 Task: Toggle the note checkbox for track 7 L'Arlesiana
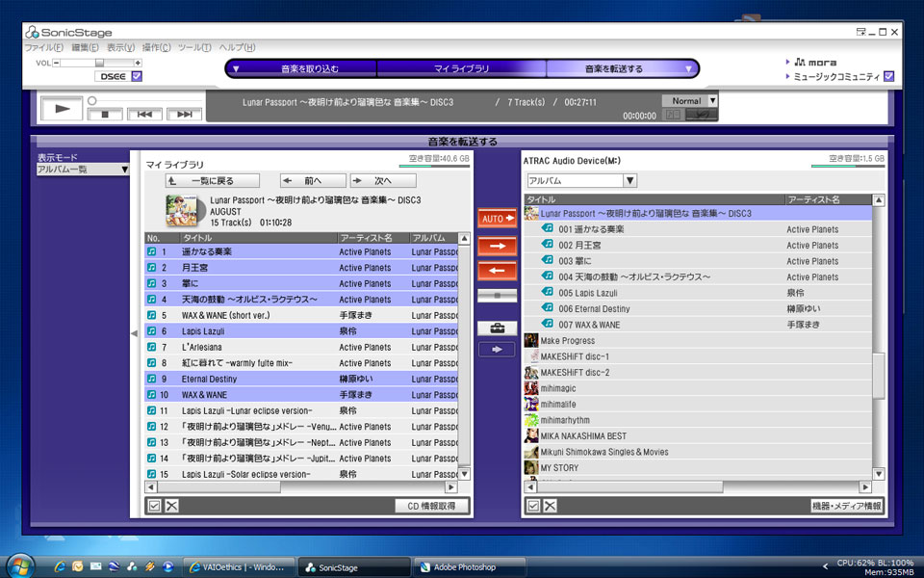point(151,348)
